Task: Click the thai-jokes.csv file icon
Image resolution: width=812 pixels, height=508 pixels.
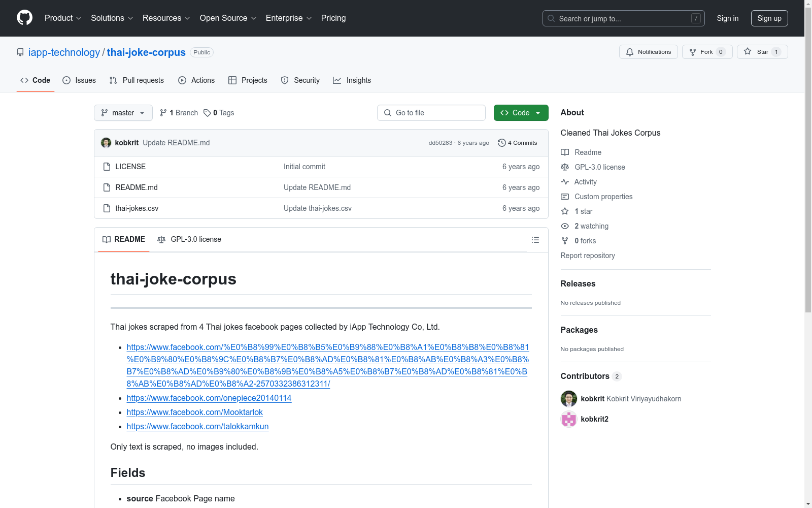Action: [x=107, y=208]
